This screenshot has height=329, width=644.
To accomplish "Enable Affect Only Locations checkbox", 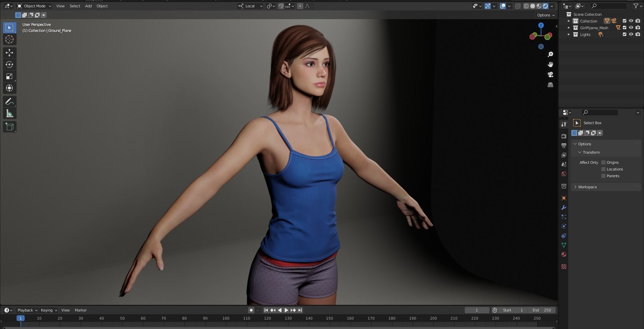I will click(x=603, y=169).
